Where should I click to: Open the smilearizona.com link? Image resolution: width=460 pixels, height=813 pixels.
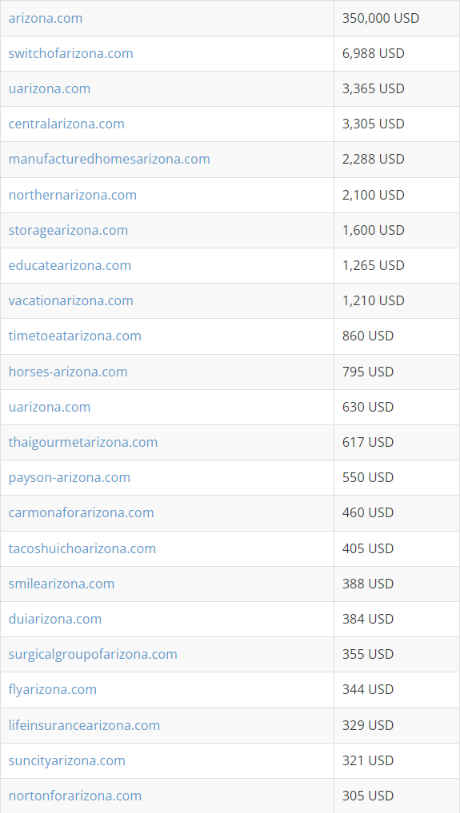[61, 584]
